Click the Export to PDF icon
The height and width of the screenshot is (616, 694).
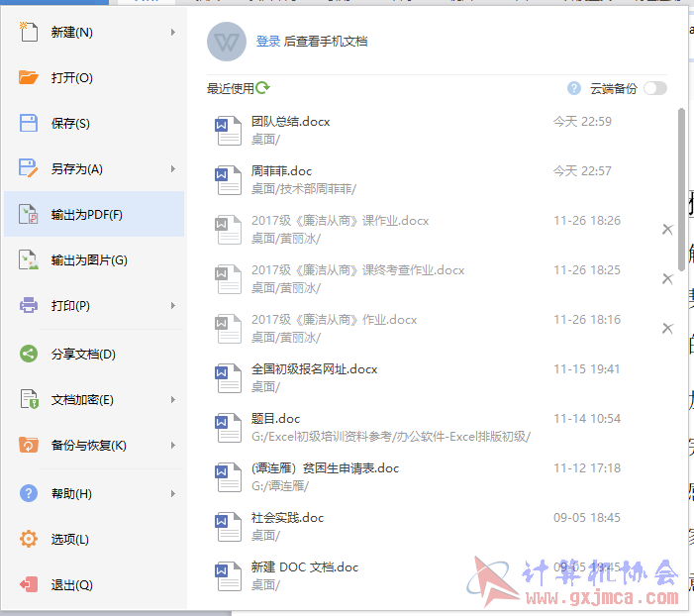29,214
